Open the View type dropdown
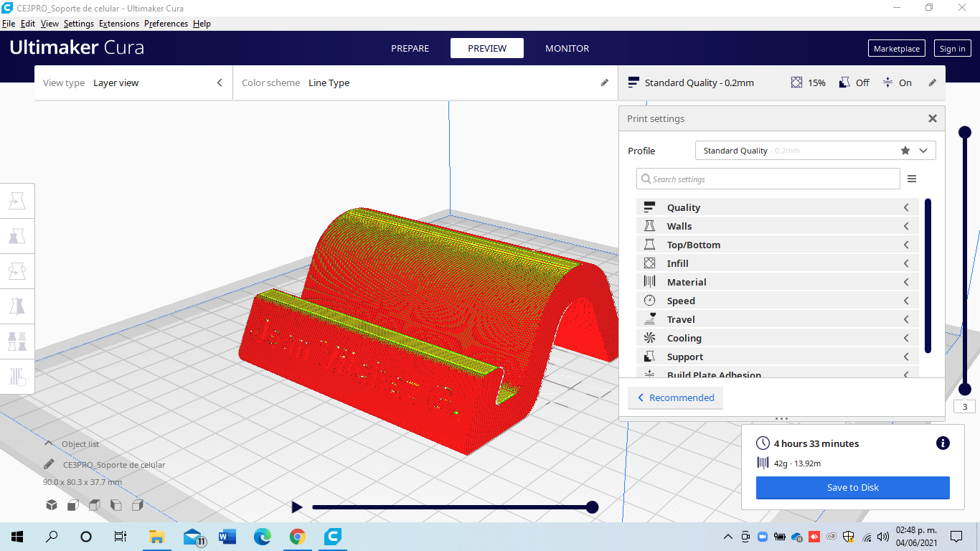 coord(133,83)
